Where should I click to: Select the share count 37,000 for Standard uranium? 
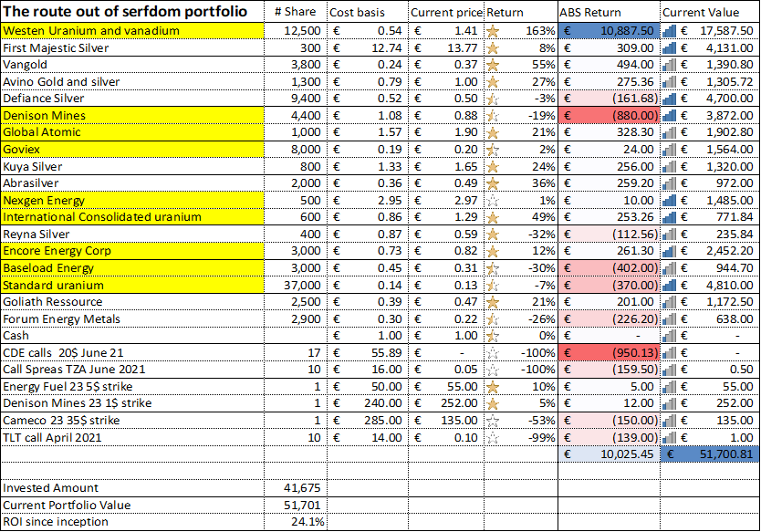pyautogui.click(x=302, y=286)
